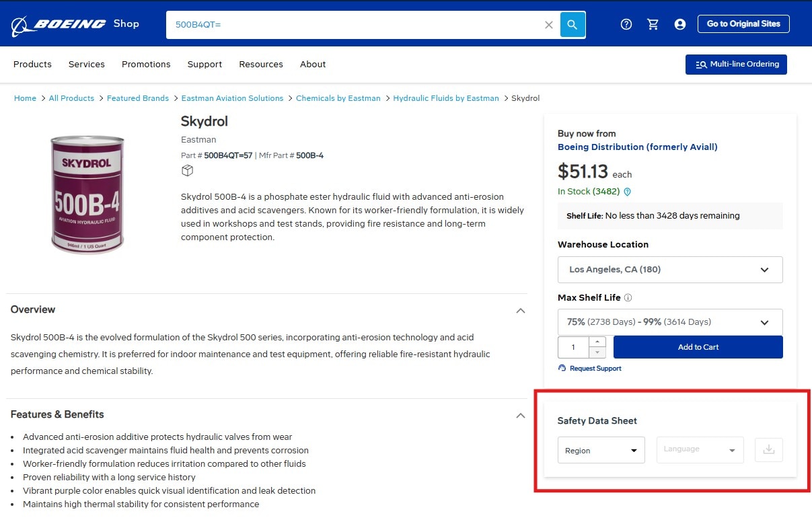Open the help question mark icon
Viewport: 812px width, 526px height.
pos(626,24)
